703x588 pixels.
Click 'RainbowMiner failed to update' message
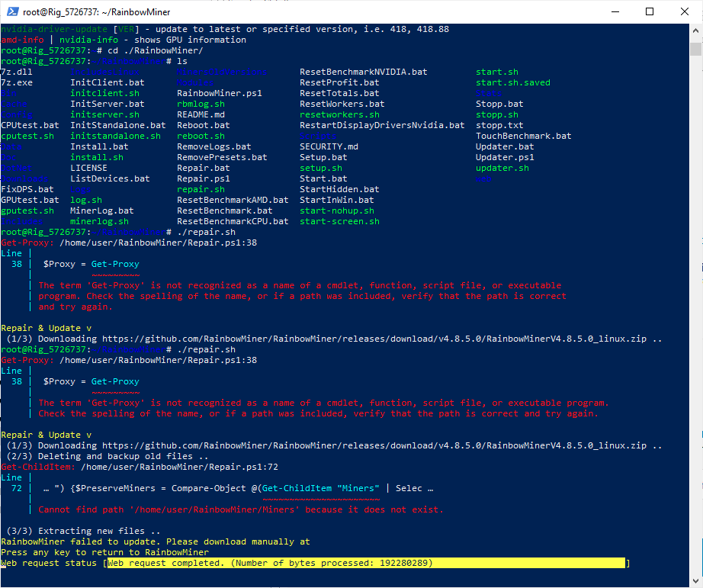[x=155, y=541]
